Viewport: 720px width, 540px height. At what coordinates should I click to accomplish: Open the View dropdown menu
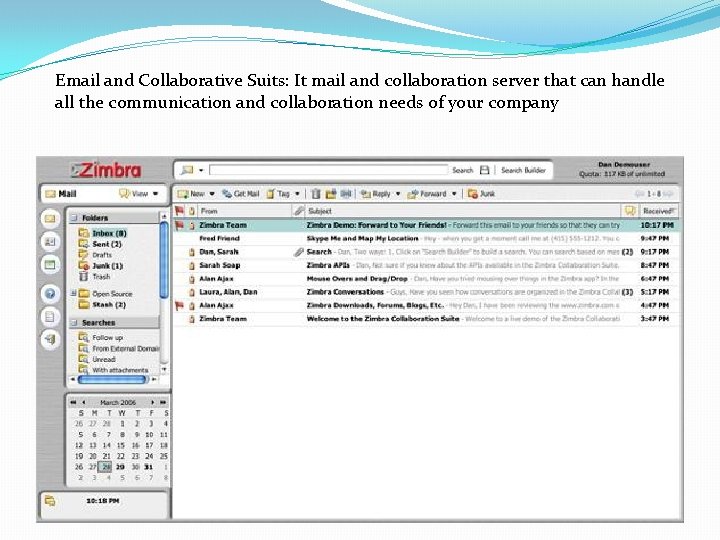pos(139,194)
